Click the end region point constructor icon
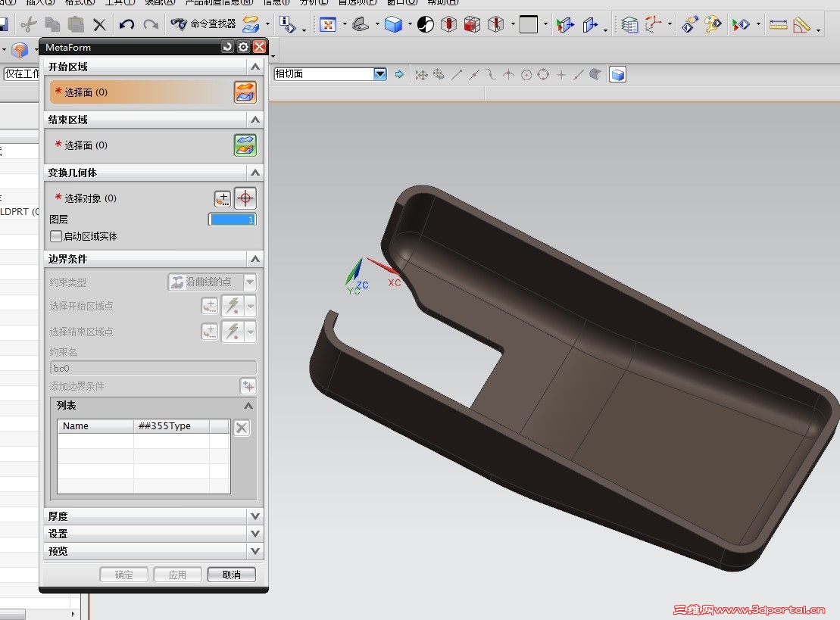Screen dimensions: 840x620 pos(210,332)
